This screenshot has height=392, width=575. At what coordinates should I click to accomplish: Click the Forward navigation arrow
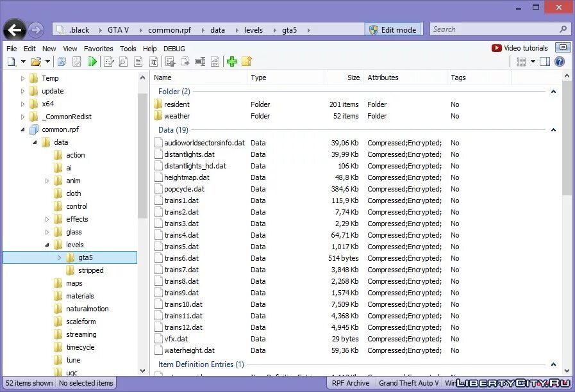point(35,30)
